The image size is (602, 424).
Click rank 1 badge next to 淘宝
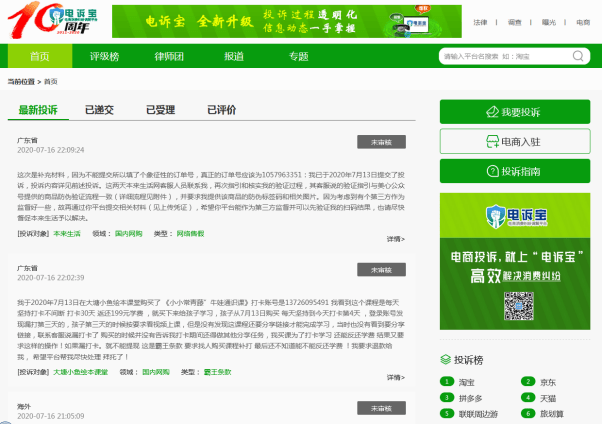pos(447,381)
